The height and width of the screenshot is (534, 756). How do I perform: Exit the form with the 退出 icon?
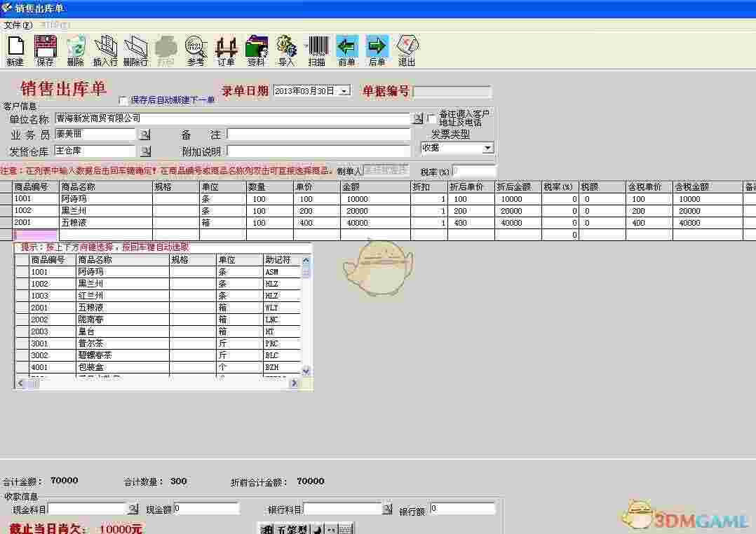tap(407, 49)
